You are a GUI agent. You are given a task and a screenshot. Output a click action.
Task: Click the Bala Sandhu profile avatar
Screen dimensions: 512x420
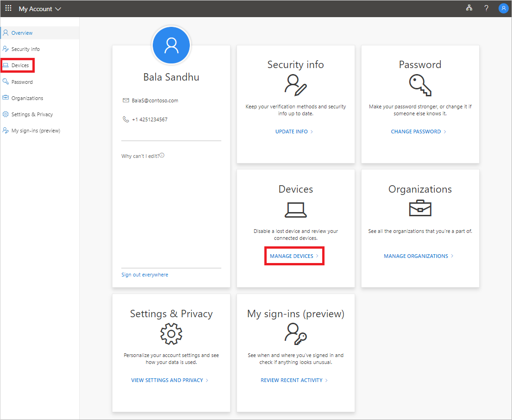(171, 45)
